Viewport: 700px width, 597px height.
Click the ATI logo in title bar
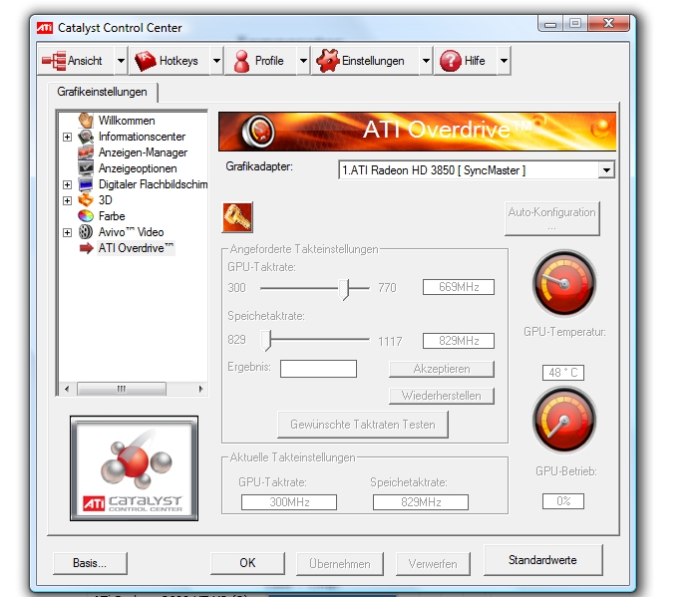[44, 28]
